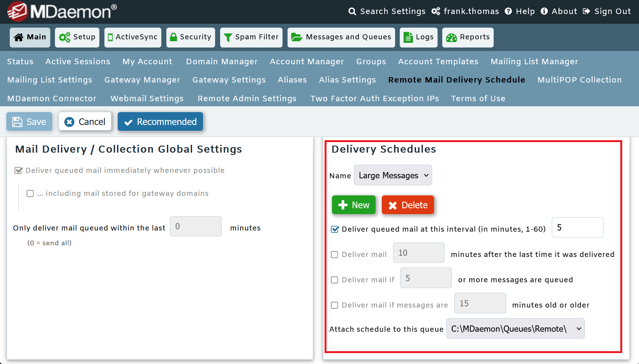Image resolution: width=639 pixels, height=364 pixels.
Task: Click the queued mail interval input field
Action: tap(577, 227)
